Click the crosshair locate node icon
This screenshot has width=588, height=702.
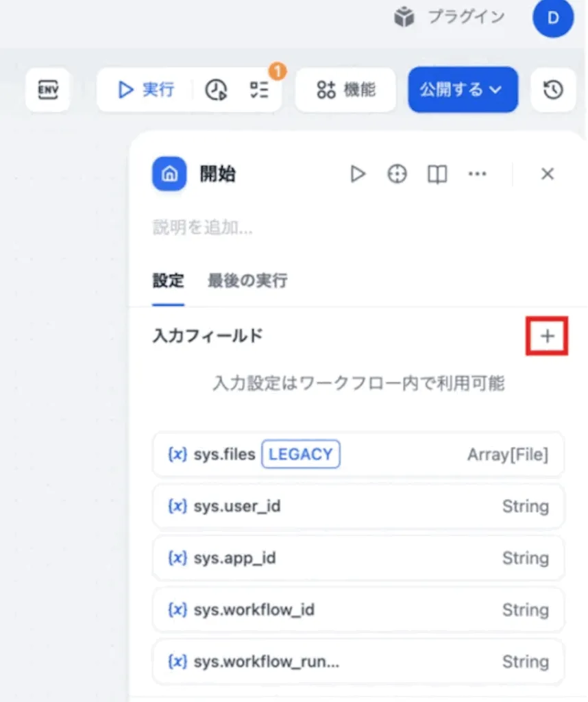[x=397, y=174]
